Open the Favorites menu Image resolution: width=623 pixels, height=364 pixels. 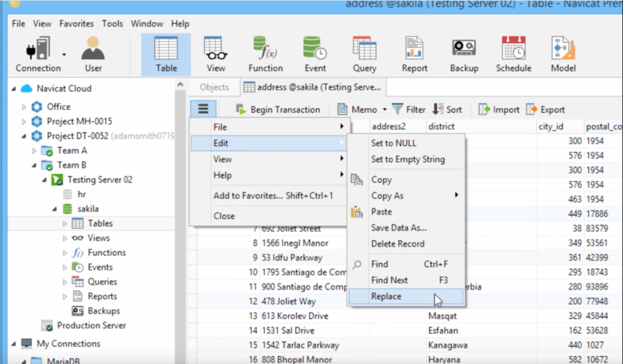pyautogui.click(x=76, y=24)
